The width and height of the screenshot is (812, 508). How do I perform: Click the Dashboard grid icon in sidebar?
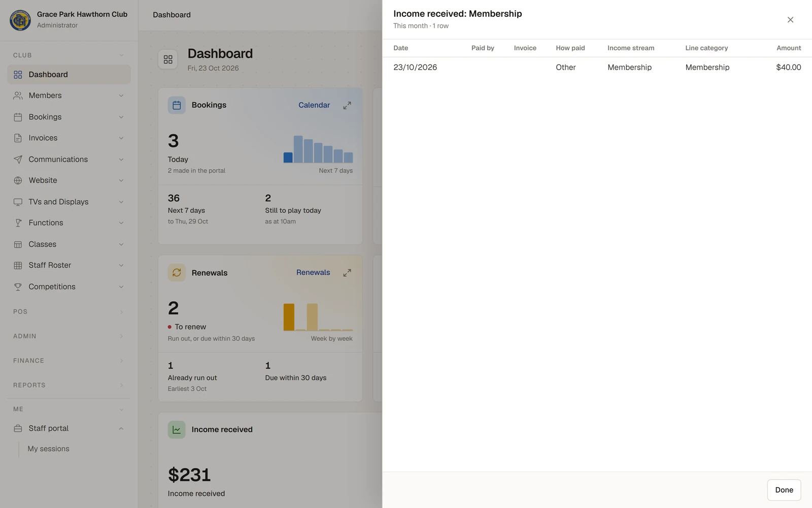click(18, 75)
